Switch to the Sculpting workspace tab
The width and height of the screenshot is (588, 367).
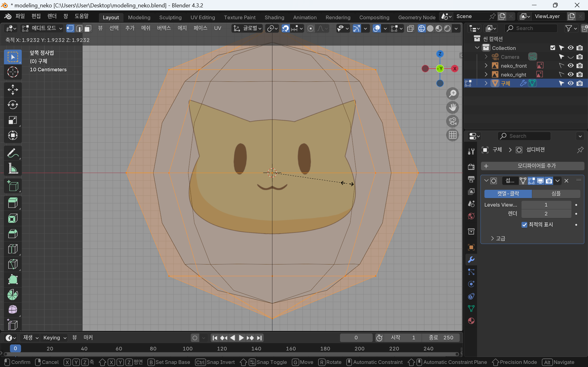[170, 17]
